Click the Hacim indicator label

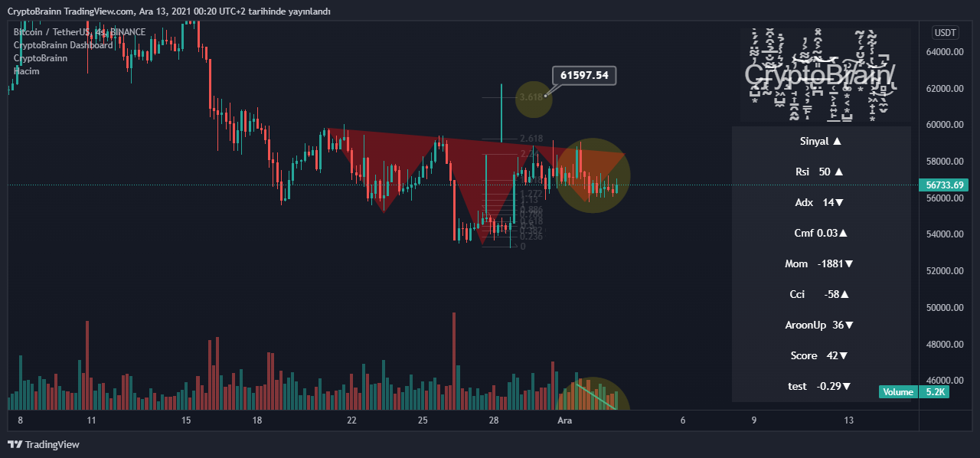point(27,71)
